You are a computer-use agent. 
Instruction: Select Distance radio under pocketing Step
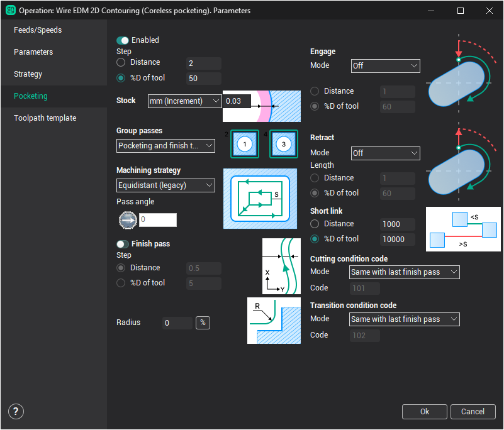click(x=121, y=62)
